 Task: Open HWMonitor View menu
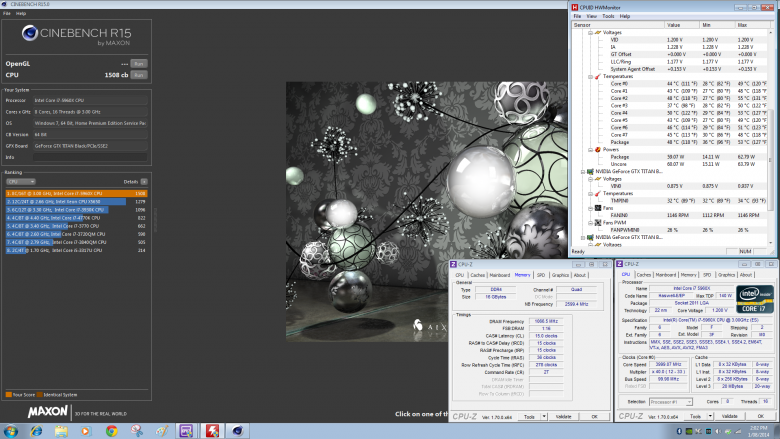click(591, 16)
